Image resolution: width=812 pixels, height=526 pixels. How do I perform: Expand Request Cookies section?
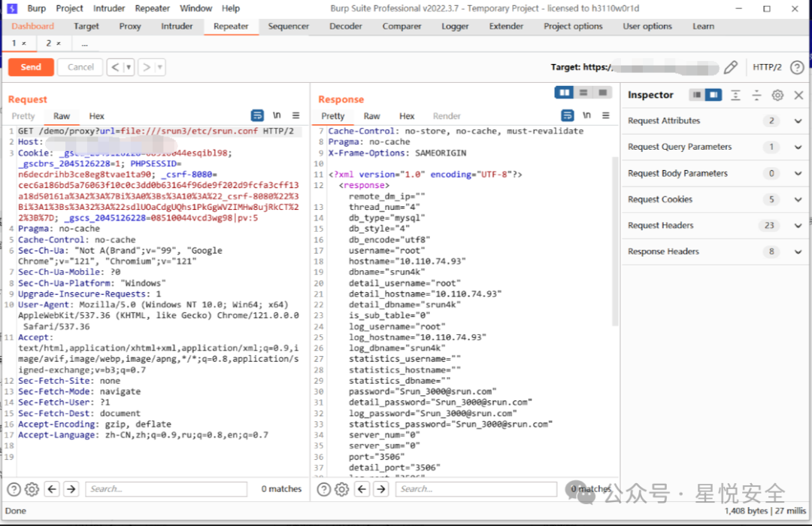point(715,199)
